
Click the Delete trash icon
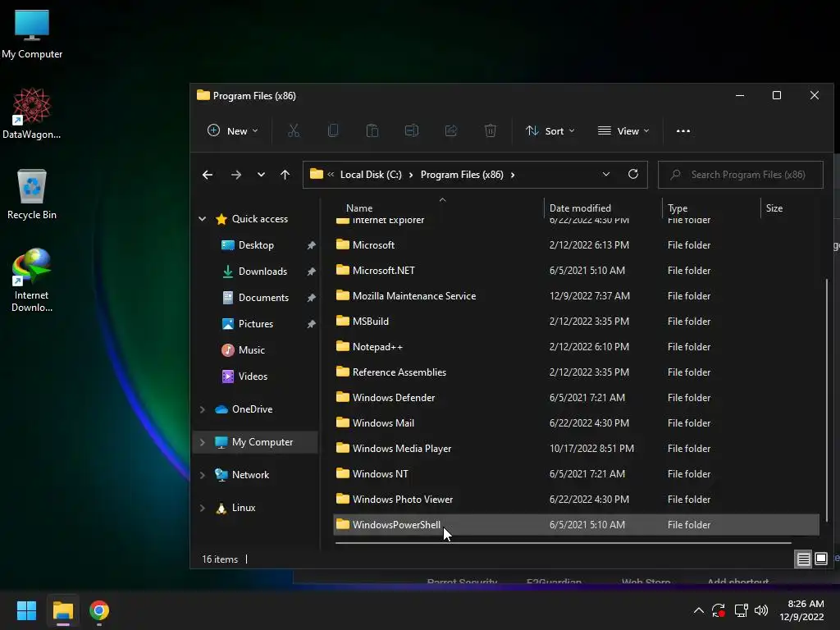(x=491, y=130)
